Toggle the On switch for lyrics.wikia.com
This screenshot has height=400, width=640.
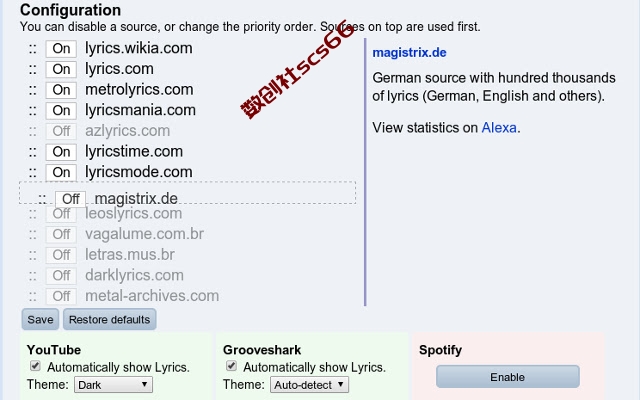tap(61, 49)
